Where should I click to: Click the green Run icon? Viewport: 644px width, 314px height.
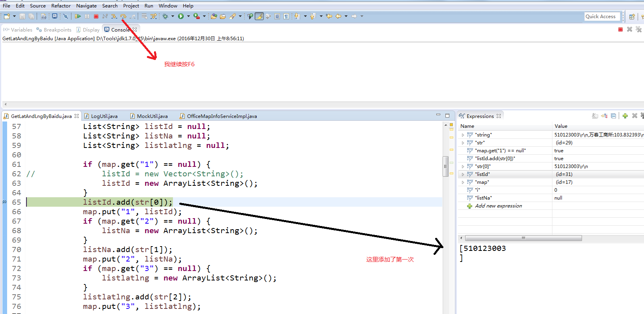(181, 16)
